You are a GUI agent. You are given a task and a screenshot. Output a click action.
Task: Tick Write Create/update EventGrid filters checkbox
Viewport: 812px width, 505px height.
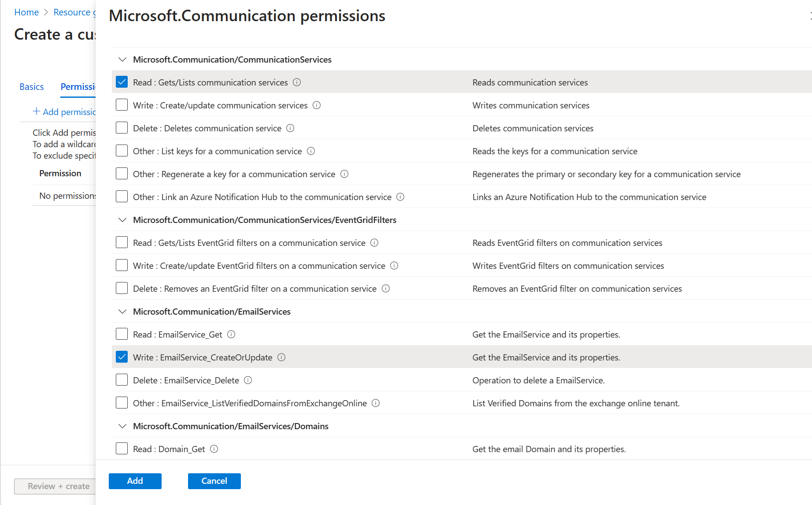coord(122,265)
